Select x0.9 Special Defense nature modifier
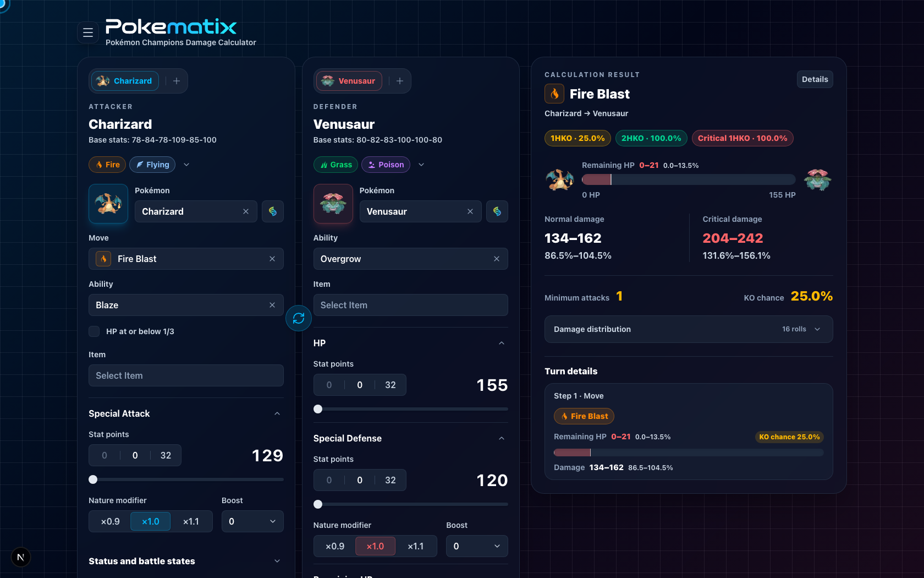924x578 pixels. click(335, 546)
